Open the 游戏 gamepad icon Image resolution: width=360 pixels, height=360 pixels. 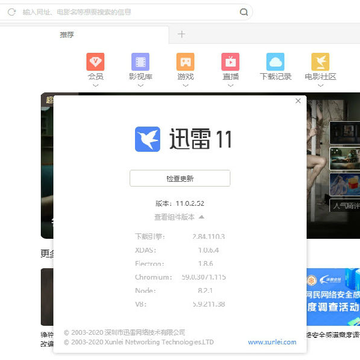coord(185,62)
